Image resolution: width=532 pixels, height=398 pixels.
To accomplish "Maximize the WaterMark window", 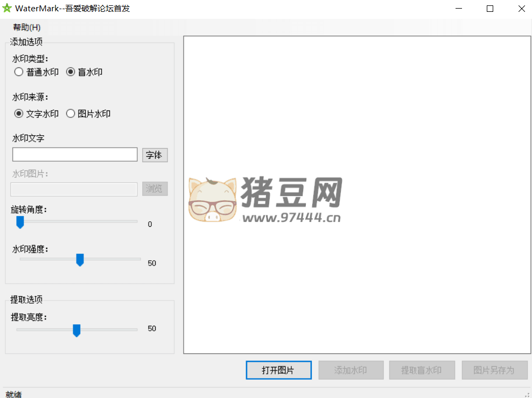I will pos(490,9).
